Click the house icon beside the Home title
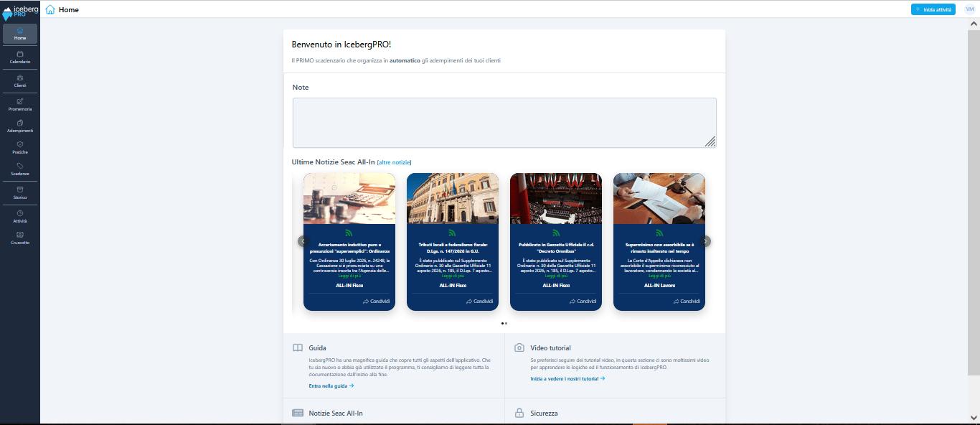 point(50,9)
